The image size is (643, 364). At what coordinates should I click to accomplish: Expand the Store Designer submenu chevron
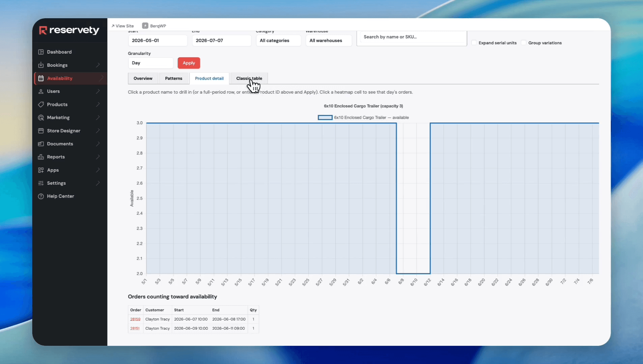[x=98, y=131]
